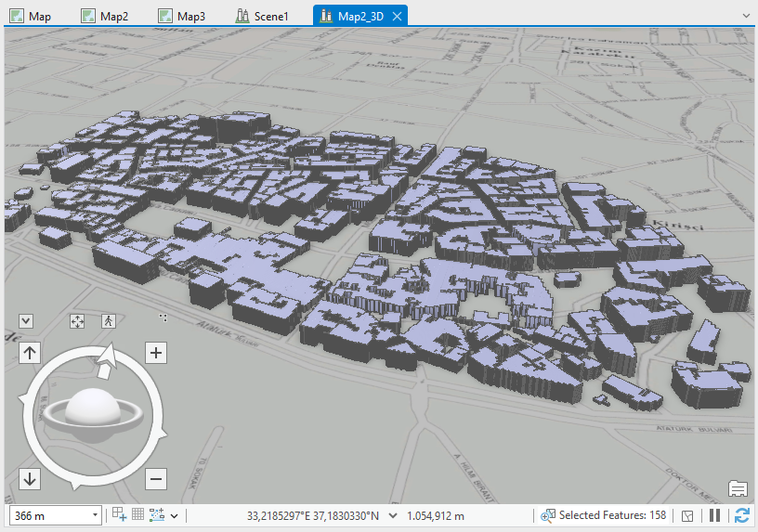Refresh the view with the refresh icon
758x532 pixels.
741,515
